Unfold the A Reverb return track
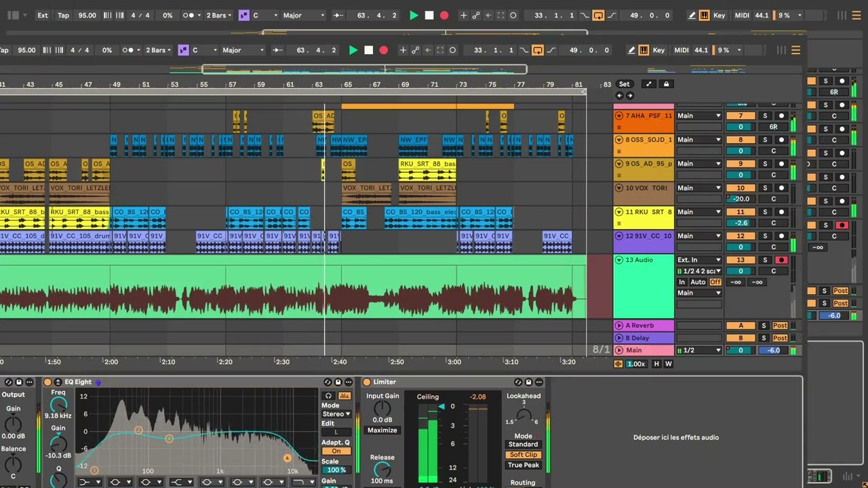This screenshot has height=488, width=868. click(618, 325)
